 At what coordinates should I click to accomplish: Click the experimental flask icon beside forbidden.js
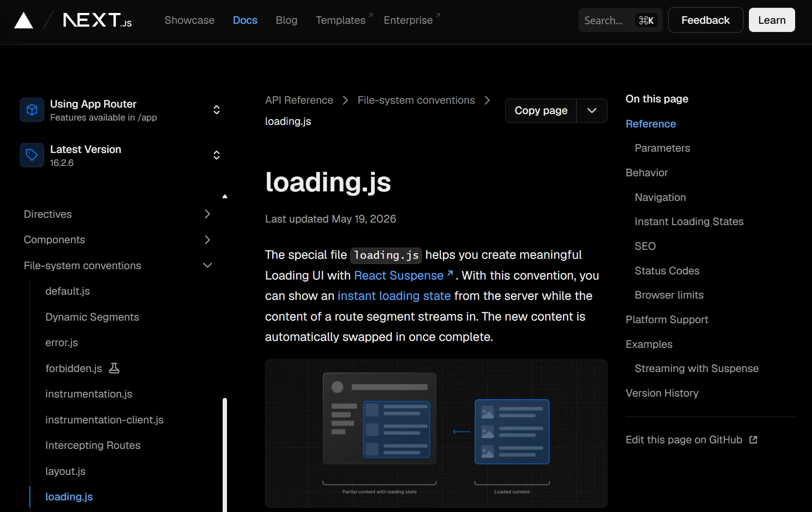tap(114, 368)
